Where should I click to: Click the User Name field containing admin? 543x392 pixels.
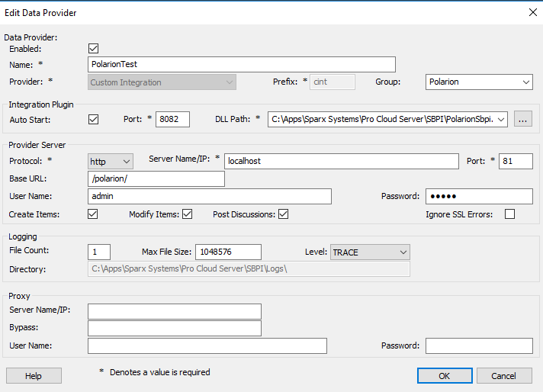pyautogui.click(x=210, y=196)
